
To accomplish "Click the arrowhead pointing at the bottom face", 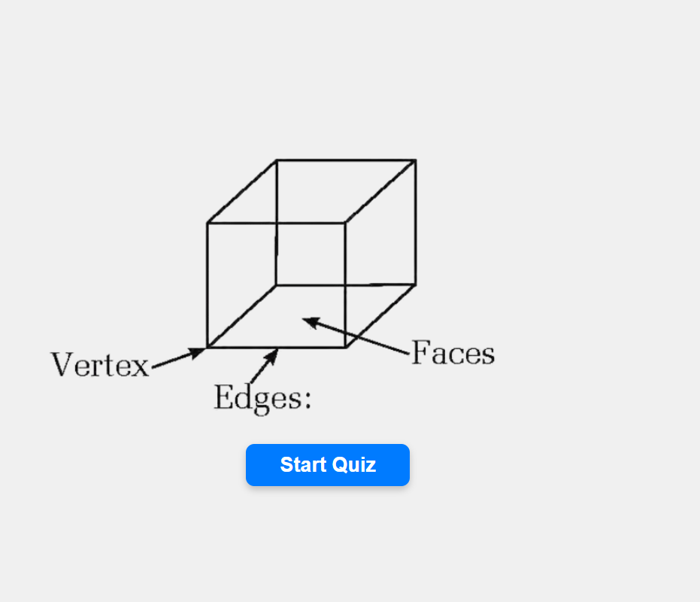I will (308, 321).
